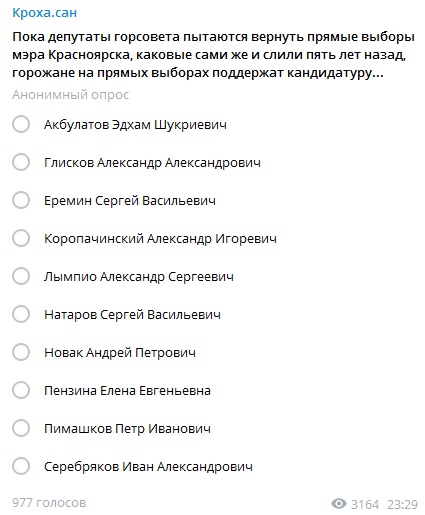The height and width of the screenshot is (515, 425).
Task: Click the Анонимный опрос label
Action: pyautogui.click(x=70, y=95)
